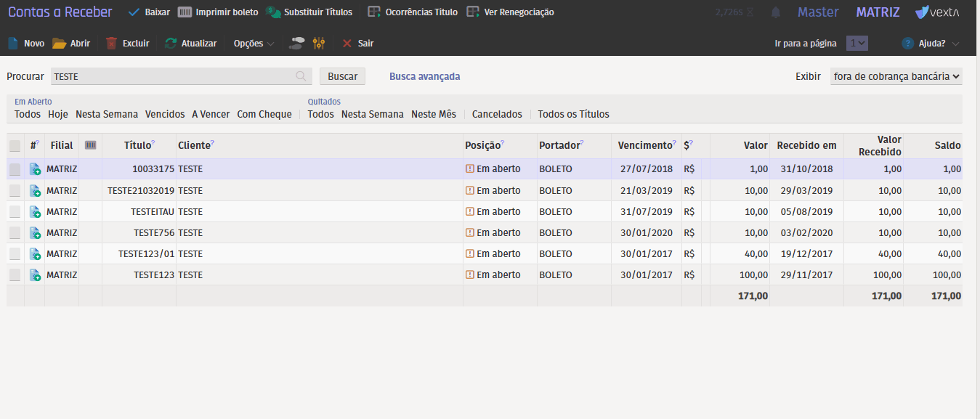This screenshot has width=980, height=419.
Task: Open the page number dropdown
Action: 857,44
